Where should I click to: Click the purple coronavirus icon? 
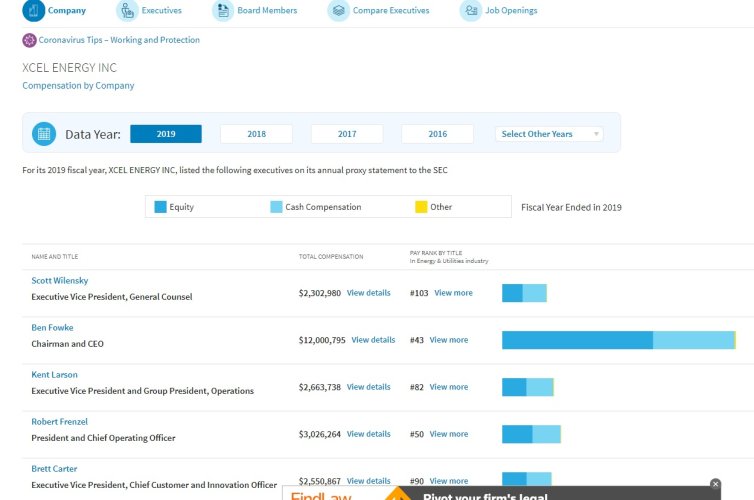coord(29,40)
